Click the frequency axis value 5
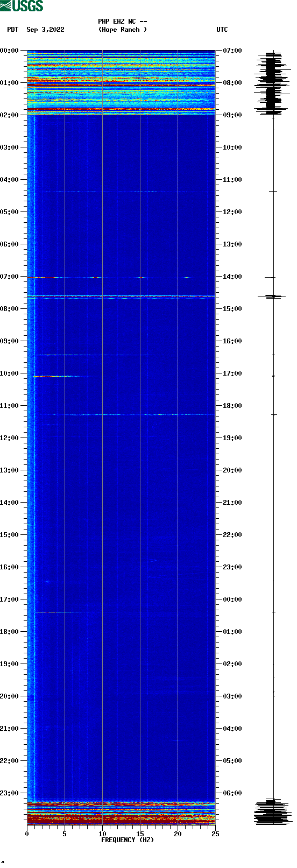The height and width of the screenshot is (868, 297). point(65,834)
